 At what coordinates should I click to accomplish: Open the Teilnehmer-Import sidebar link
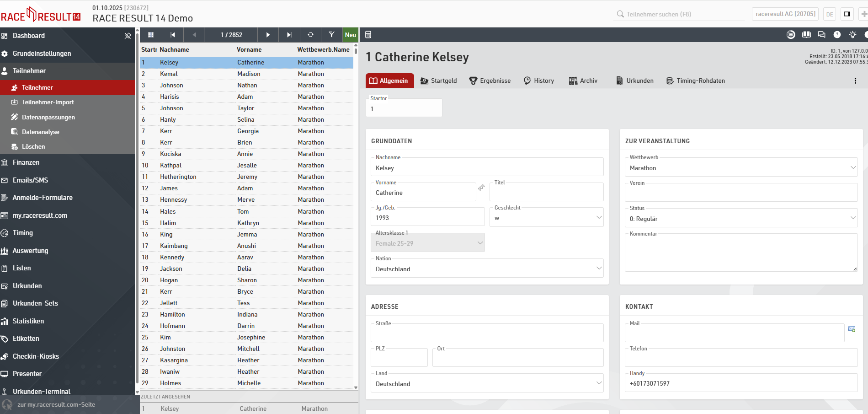pyautogui.click(x=48, y=102)
